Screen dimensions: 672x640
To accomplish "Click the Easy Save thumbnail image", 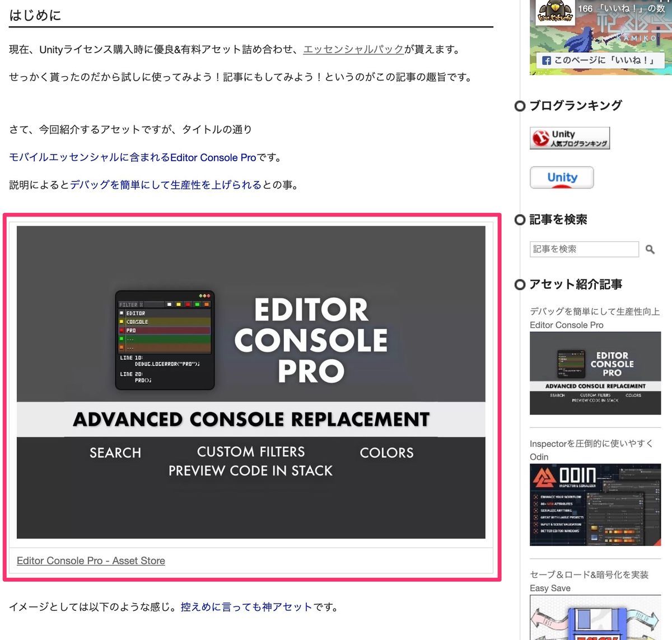I will [595, 618].
